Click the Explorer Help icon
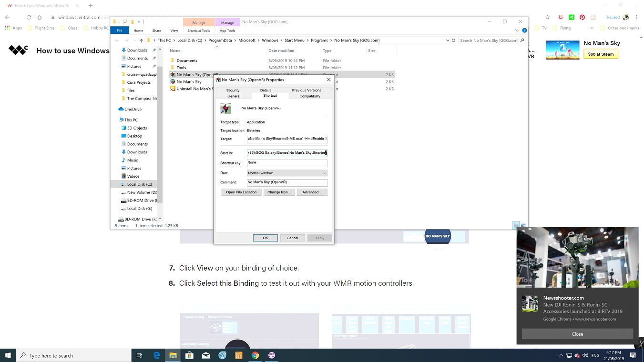The image size is (644, 362). [524, 30]
